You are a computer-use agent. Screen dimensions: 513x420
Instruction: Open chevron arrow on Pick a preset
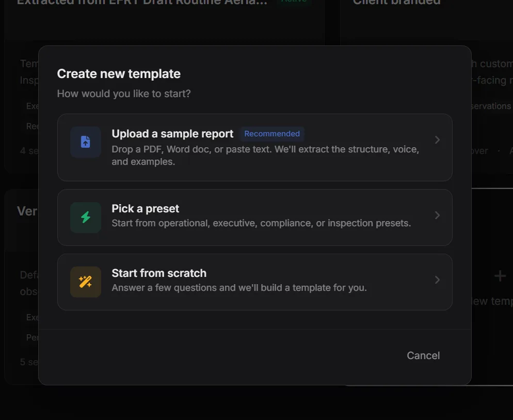437,215
